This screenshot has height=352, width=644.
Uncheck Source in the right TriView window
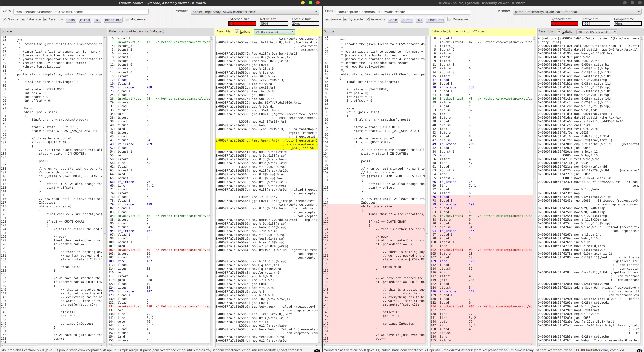[327, 19]
